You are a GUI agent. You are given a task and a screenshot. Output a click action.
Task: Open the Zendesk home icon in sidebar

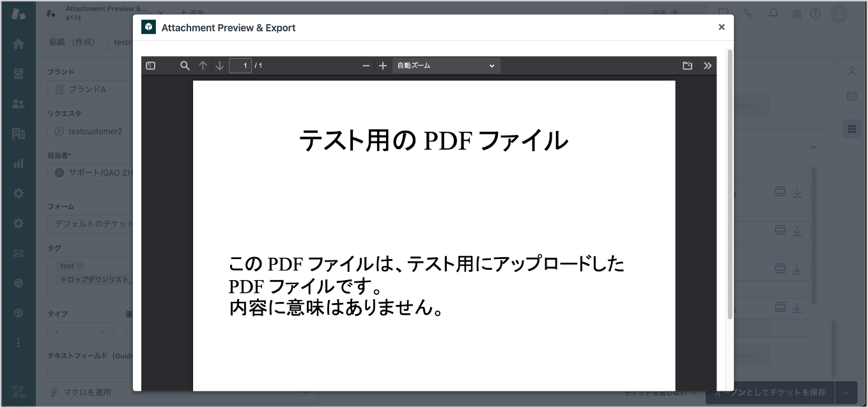(x=19, y=44)
